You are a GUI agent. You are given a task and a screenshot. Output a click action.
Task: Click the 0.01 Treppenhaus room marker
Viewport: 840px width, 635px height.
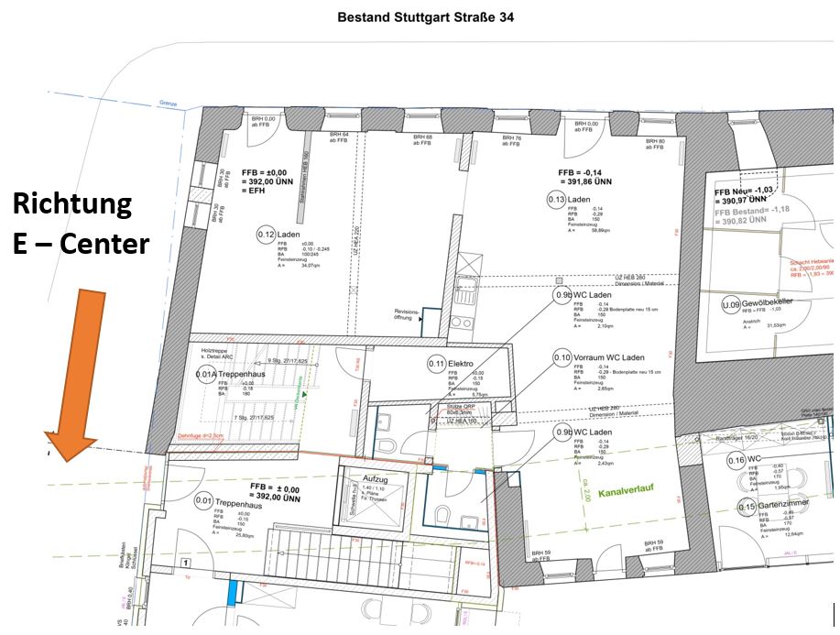click(203, 501)
